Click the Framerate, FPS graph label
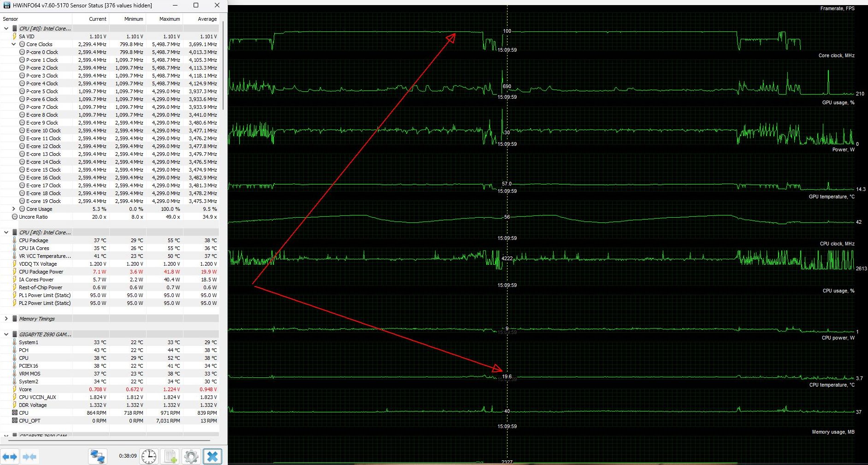 837,8
